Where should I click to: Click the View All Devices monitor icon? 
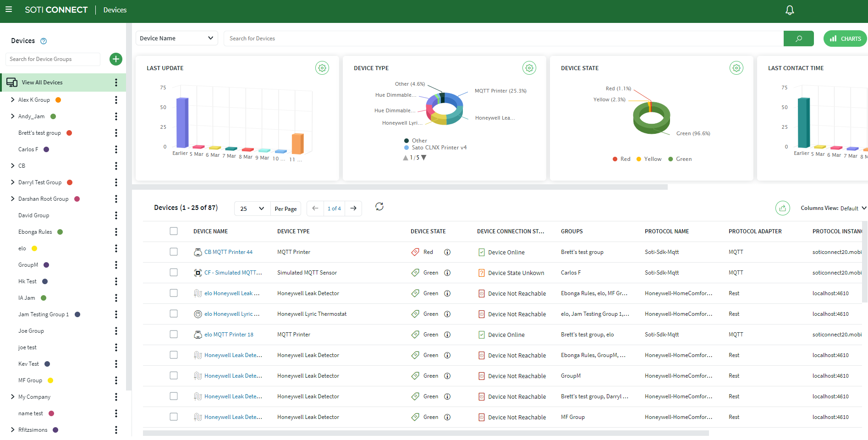[x=12, y=82]
